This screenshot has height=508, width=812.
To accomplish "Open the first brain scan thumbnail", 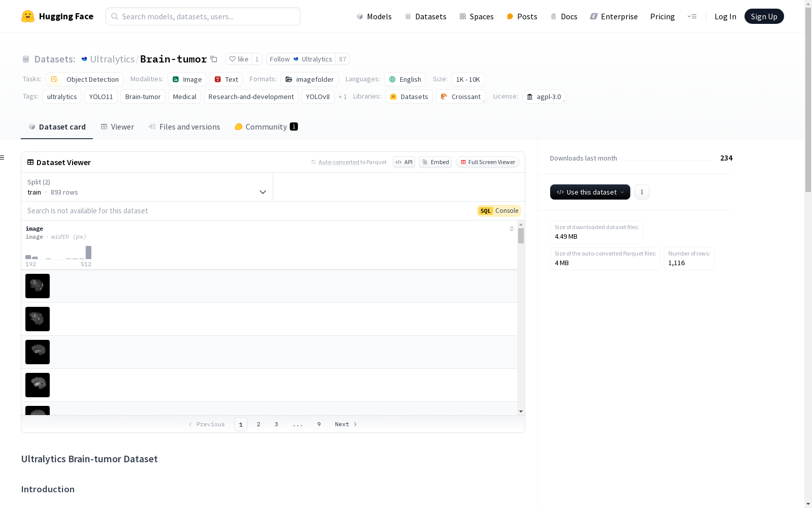I will point(38,286).
